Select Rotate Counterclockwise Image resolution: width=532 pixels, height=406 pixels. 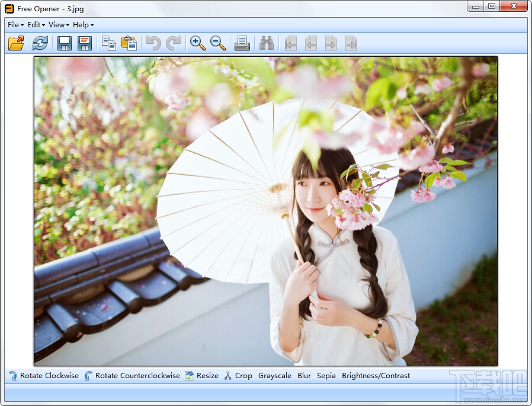click(x=132, y=376)
